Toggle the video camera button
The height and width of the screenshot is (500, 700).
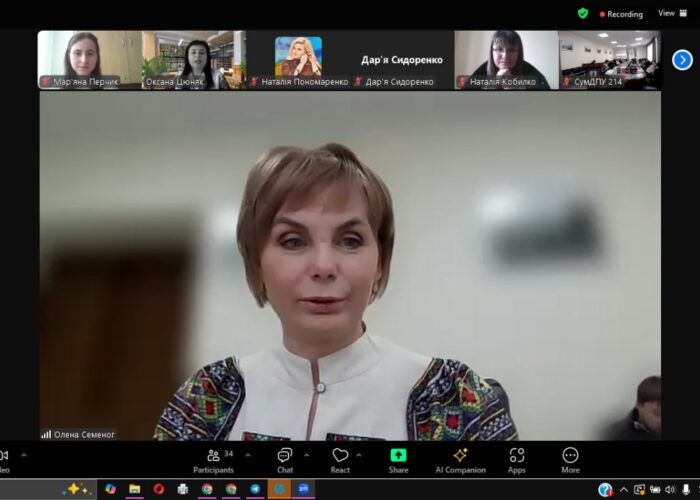pyautogui.click(x=4, y=459)
